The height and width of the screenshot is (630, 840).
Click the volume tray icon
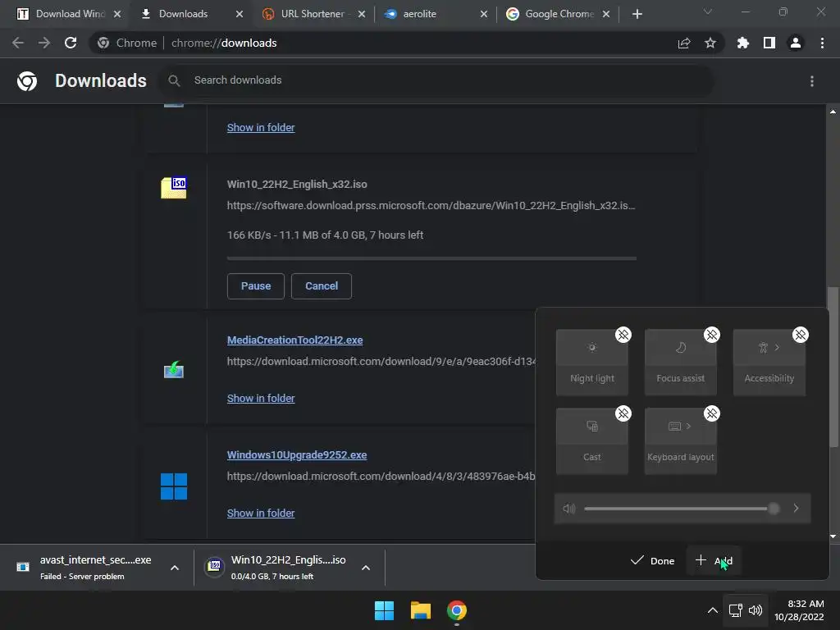coord(756,610)
